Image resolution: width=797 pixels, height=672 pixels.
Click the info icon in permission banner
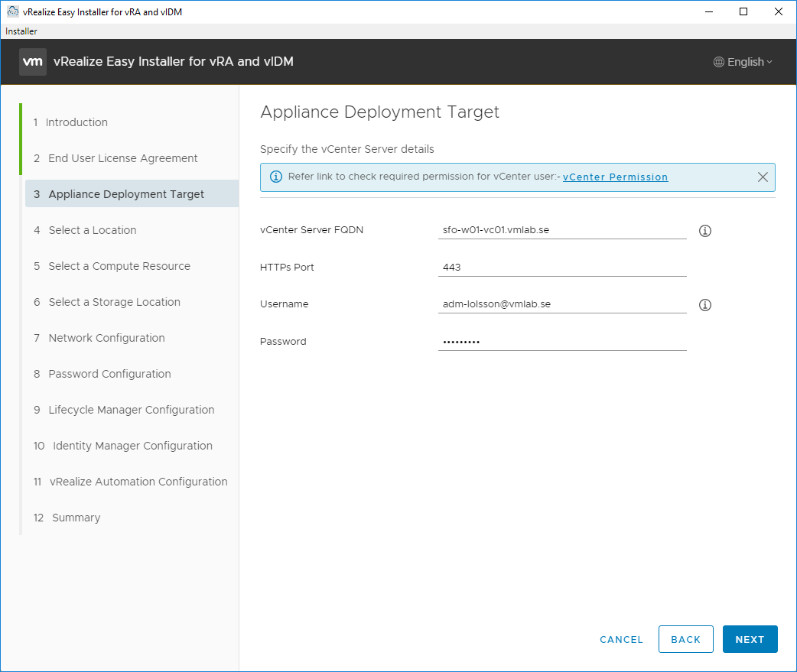point(275,177)
